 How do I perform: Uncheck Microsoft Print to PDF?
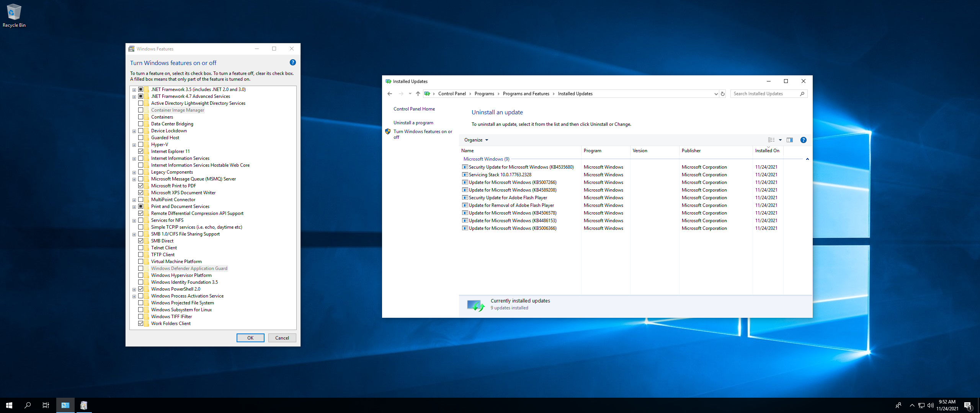[x=141, y=186]
